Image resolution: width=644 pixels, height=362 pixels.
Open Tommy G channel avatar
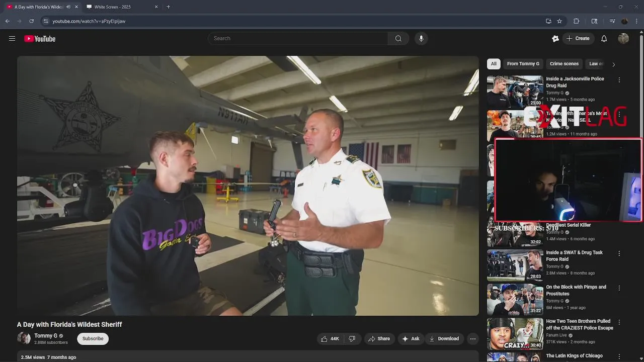tap(24, 338)
